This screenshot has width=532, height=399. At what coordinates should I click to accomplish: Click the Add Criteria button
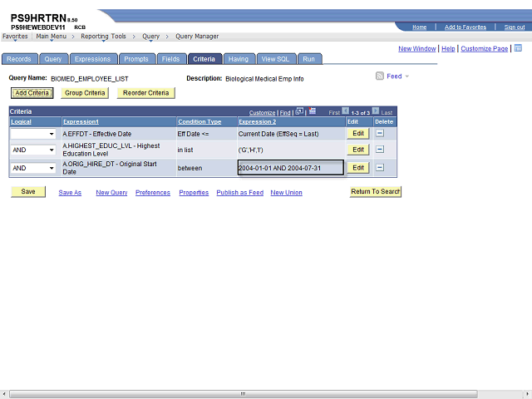pos(32,93)
